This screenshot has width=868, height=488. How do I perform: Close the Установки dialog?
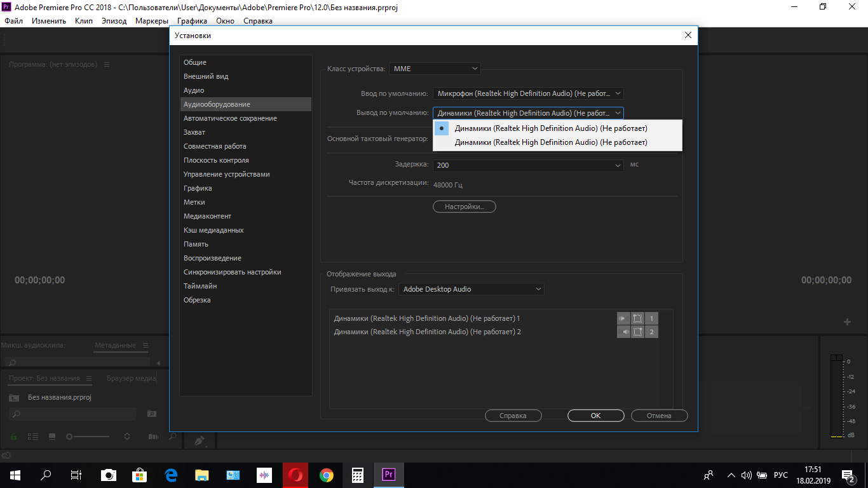[688, 36]
